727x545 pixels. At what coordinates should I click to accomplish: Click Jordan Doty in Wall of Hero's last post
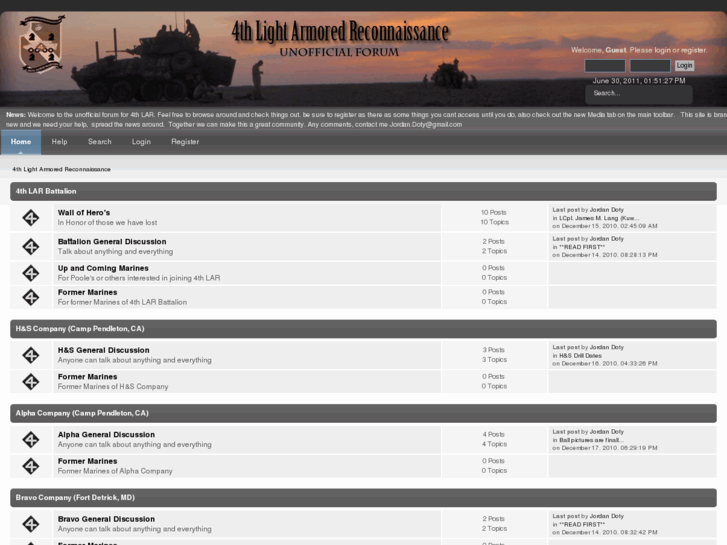click(x=606, y=210)
